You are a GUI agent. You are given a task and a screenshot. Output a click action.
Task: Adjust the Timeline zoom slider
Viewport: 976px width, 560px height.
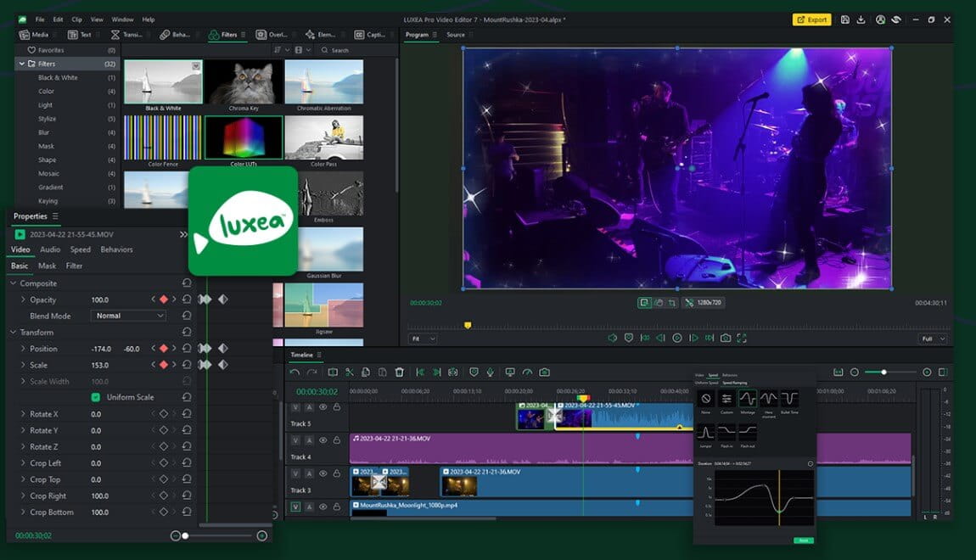pos(883,372)
